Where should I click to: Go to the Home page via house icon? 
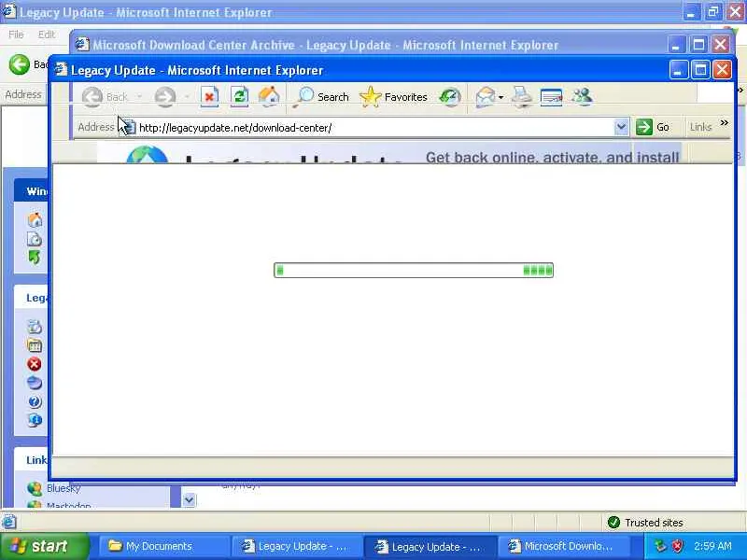point(269,97)
